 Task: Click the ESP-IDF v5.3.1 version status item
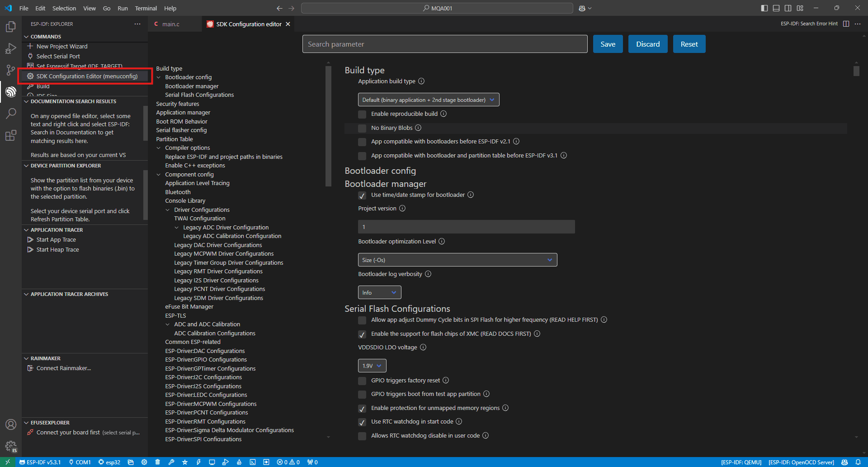click(40, 462)
